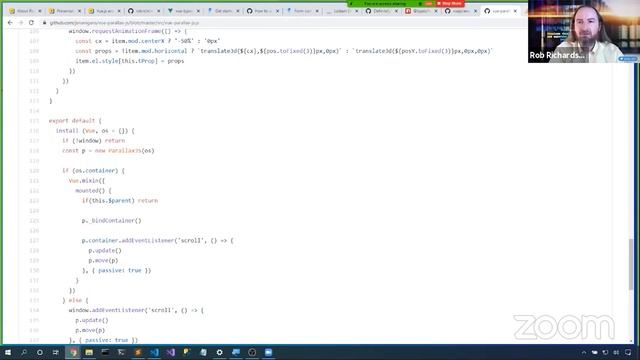The height and width of the screenshot is (360, 640).
Task: Open Visual Studio Code from the taskbar
Action: tap(154, 352)
